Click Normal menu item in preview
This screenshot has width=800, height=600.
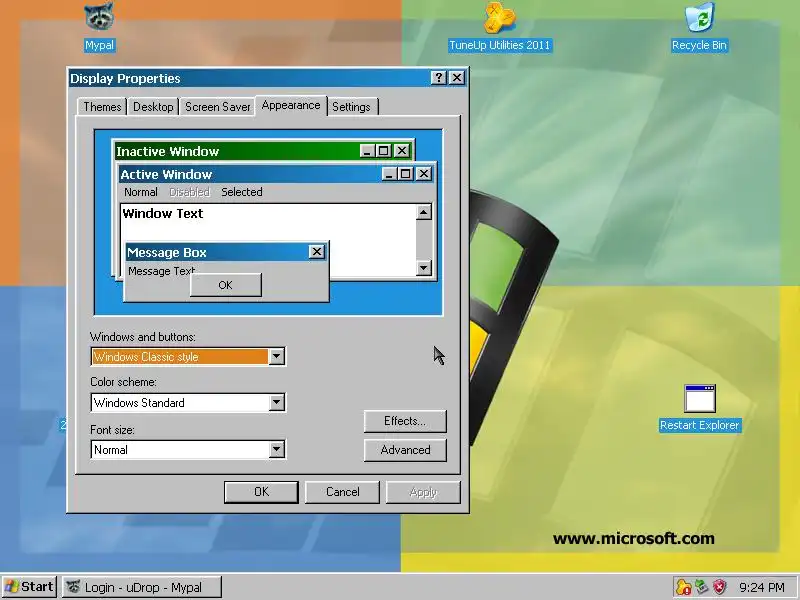click(x=141, y=192)
